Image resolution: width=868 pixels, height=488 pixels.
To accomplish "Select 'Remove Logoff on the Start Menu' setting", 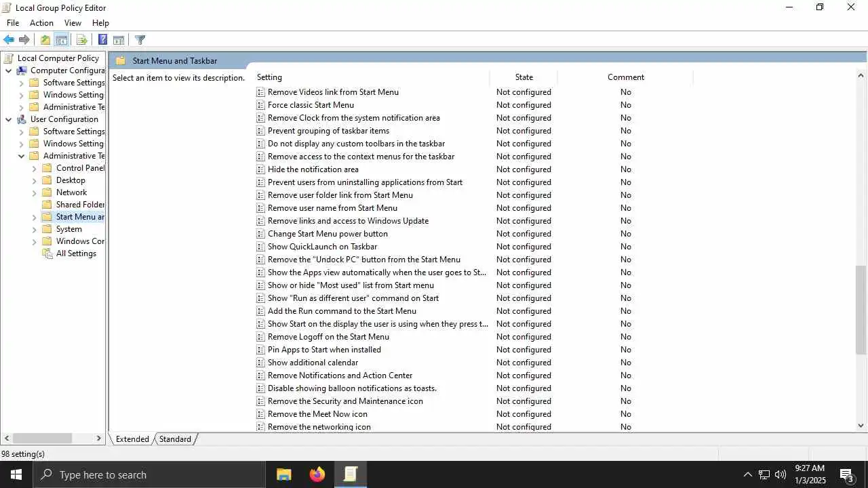I will pyautogui.click(x=328, y=337).
